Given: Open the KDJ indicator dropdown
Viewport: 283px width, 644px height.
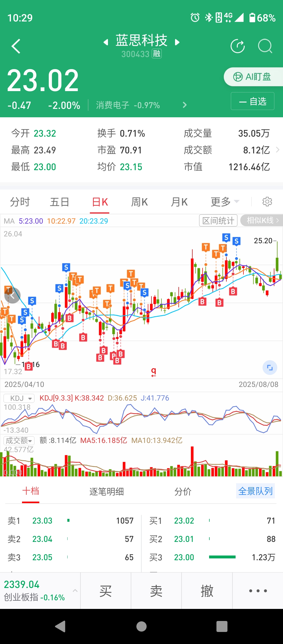Looking at the screenshot, I should 19,398.
